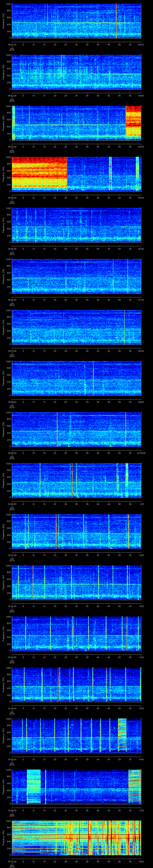Click the spectrogram panel starting at 19:00:00
This screenshot has width=153, height=868.
(76, 480)
